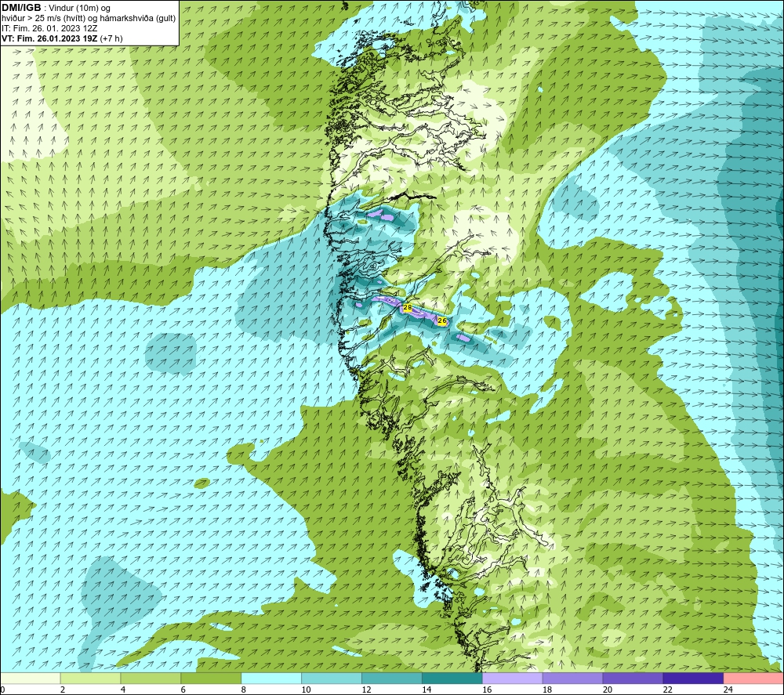Click the yellow gust marker labeled 26
This screenshot has width=784, height=695.
coord(442,320)
